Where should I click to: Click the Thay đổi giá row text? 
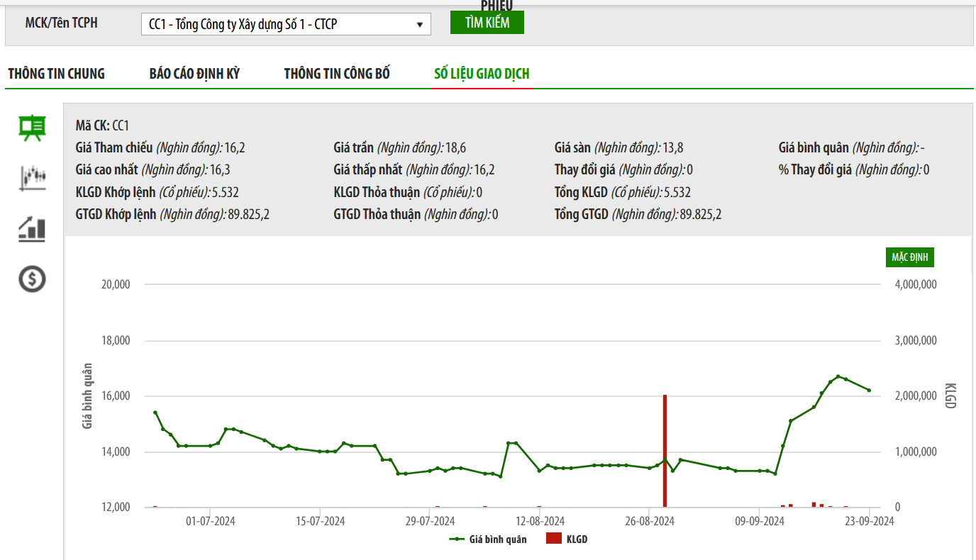(623, 169)
